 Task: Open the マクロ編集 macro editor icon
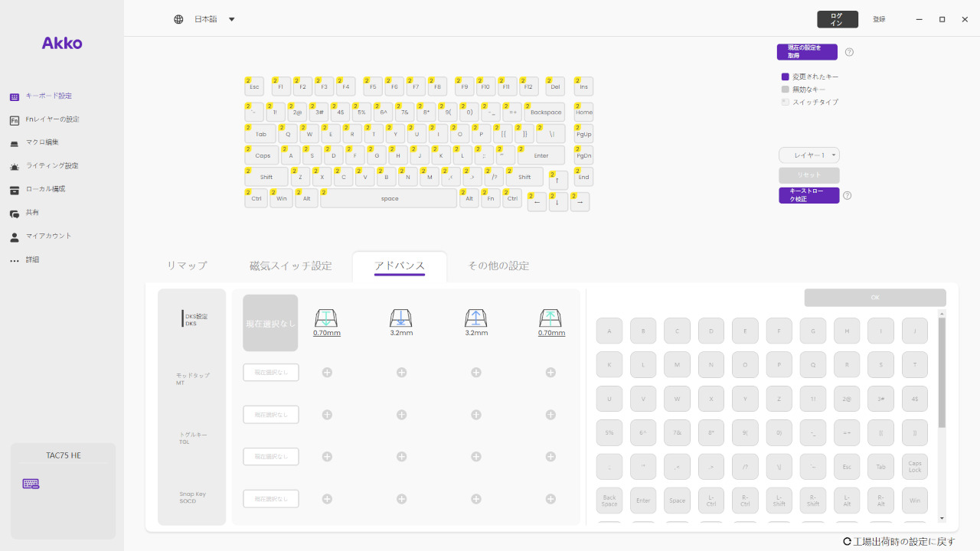(15, 143)
